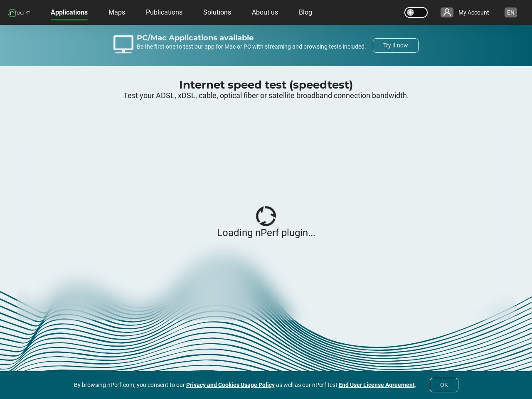Open the About us menu

coord(265,12)
